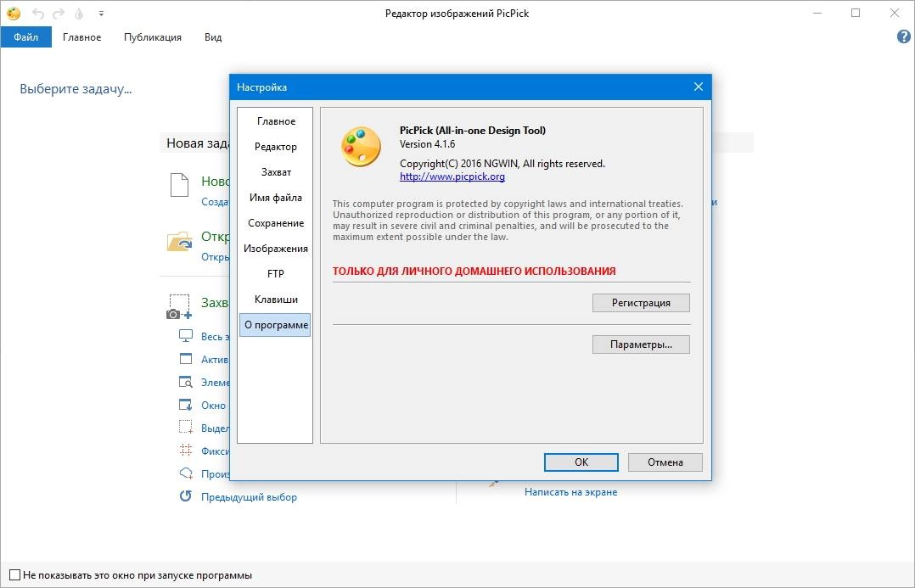Click the region selection capture icon
915x588 pixels.
[186, 428]
